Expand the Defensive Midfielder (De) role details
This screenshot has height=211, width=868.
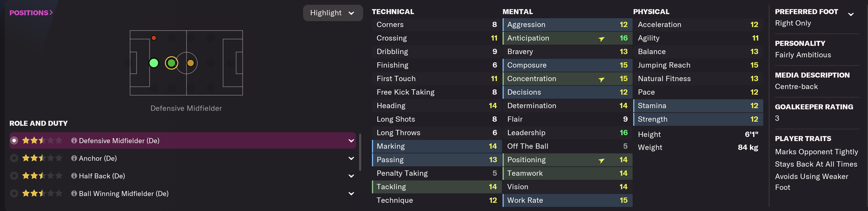351,141
